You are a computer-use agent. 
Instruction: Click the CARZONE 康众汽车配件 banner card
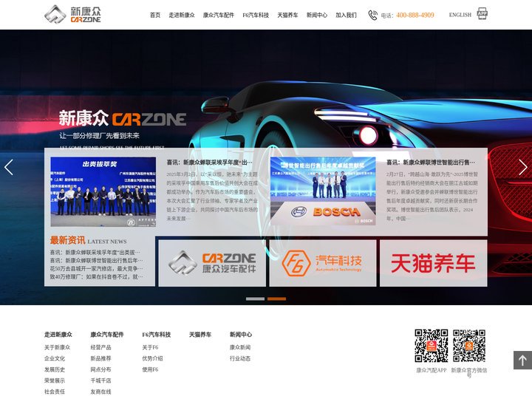coord(212,263)
